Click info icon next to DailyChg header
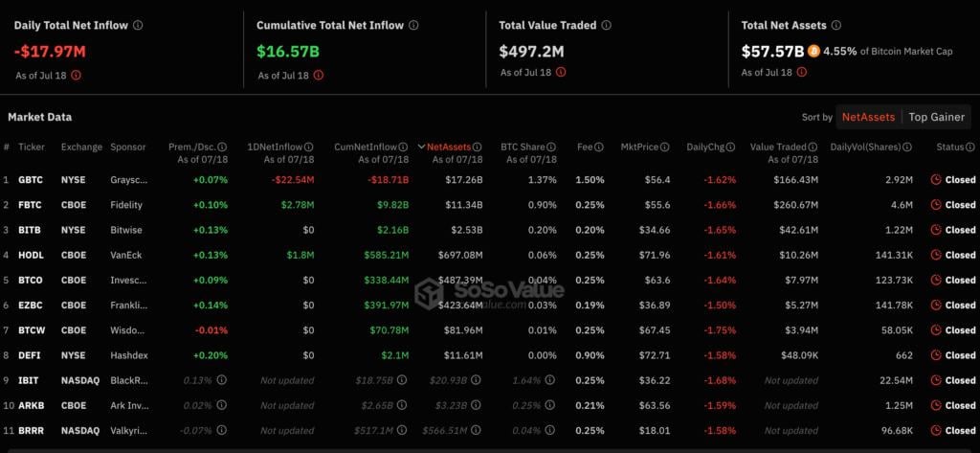This screenshot has width=980, height=453. (730, 147)
